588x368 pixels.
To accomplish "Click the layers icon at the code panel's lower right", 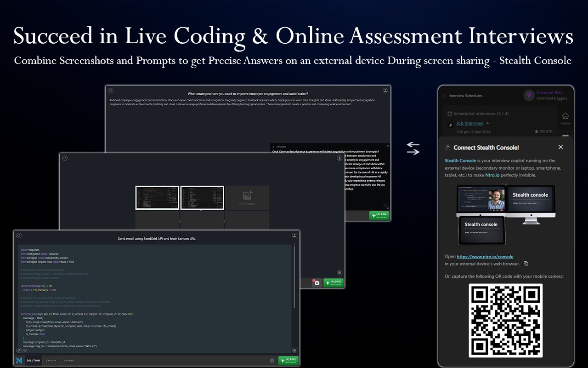I will click(x=294, y=350).
